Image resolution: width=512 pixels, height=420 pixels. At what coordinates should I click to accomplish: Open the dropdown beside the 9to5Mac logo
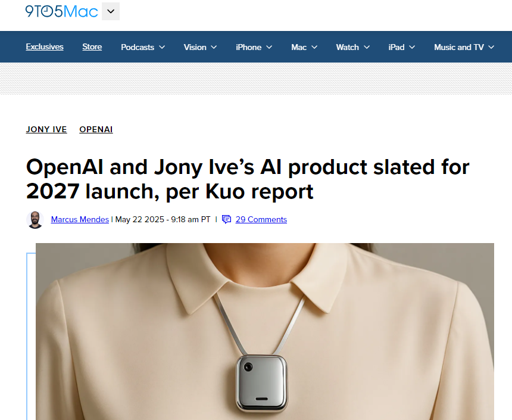click(111, 11)
